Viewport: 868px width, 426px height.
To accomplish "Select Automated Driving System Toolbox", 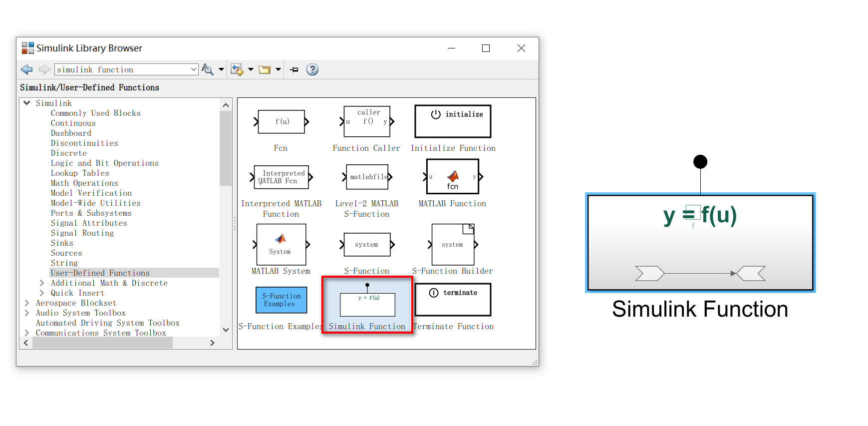I will pos(108,323).
